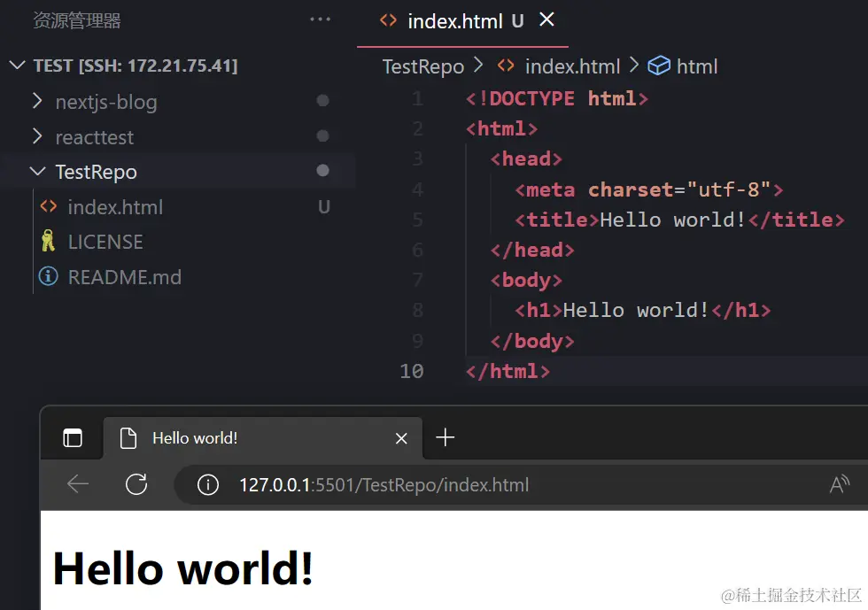Click the untracked U badge on index.html row

[x=324, y=207]
